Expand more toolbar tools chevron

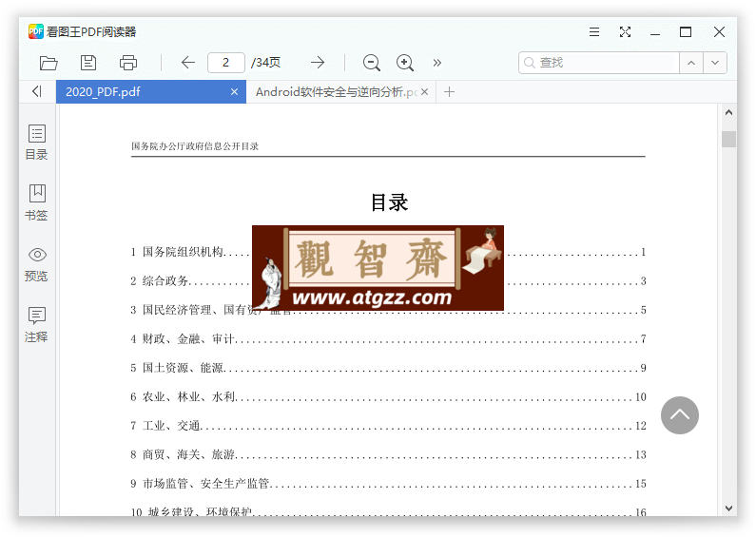437,63
